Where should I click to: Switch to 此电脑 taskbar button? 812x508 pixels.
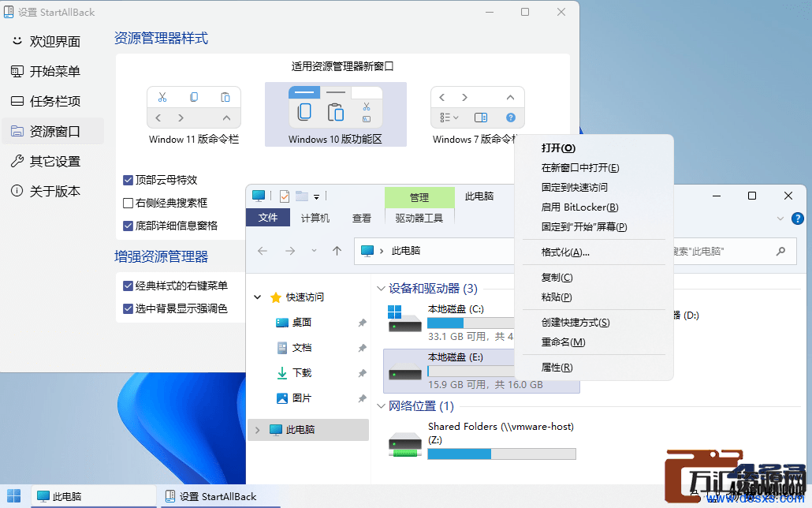pyautogui.click(x=94, y=497)
